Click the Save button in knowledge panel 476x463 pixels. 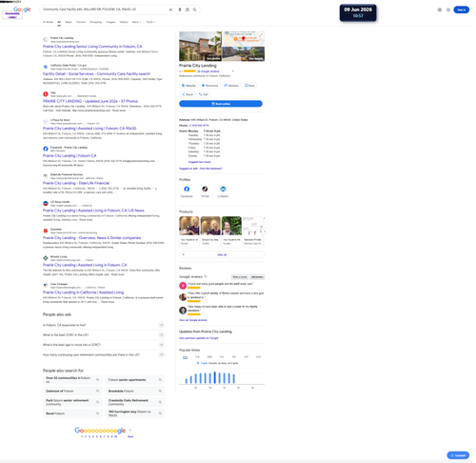coord(249,86)
